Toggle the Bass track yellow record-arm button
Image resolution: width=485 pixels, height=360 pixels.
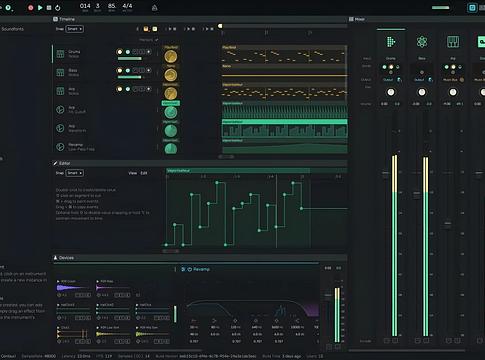[120, 70]
